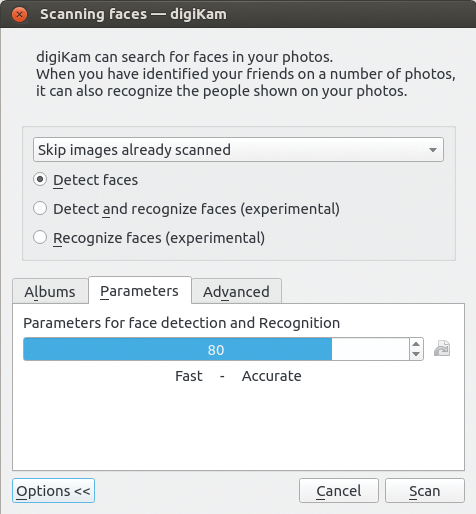Click the dropdown arrow of scan mode combo
This screenshot has height=514, width=476.
433,150
